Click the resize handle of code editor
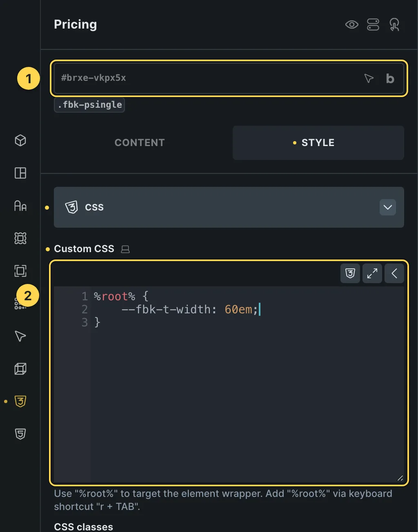This screenshot has width=418, height=532. point(400,478)
